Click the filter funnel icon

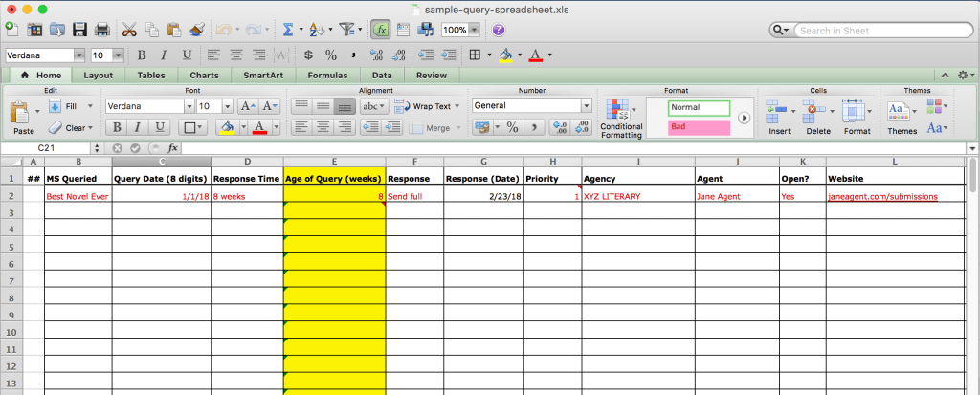pyautogui.click(x=346, y=30)
